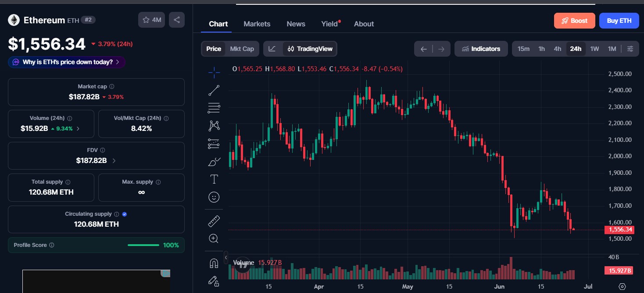Activate the zoom in tool

[214, 239]
